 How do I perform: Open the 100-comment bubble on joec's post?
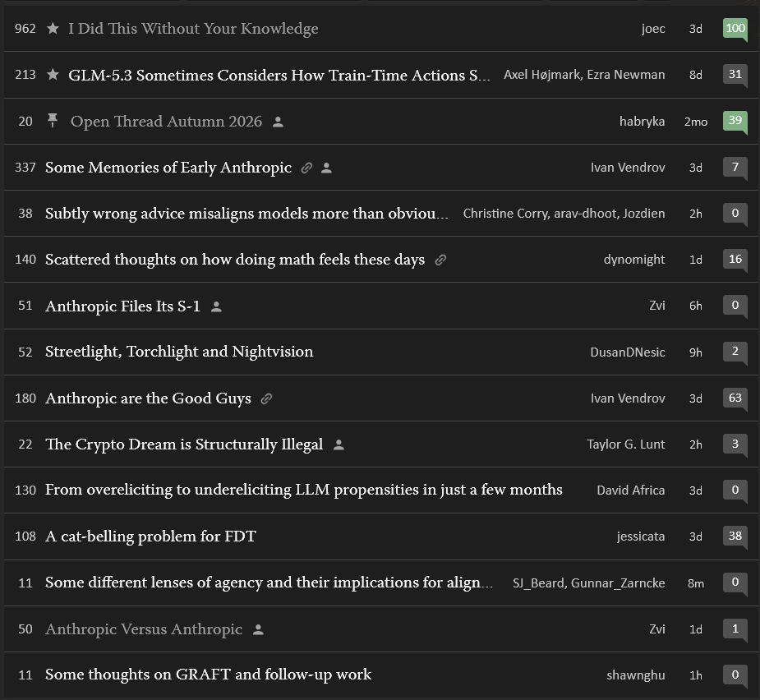[x=735, y=29]
